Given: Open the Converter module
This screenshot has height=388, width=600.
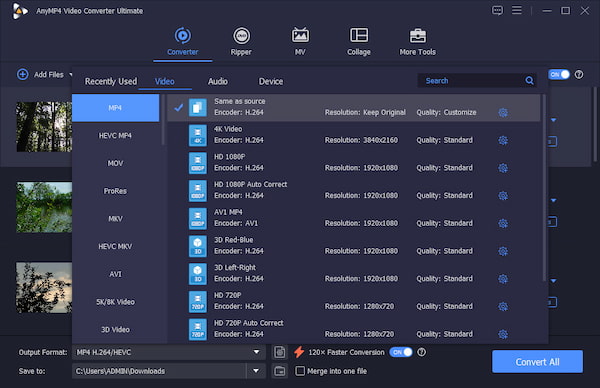Looking at the screenshot, I should click(x=183, y=42).
